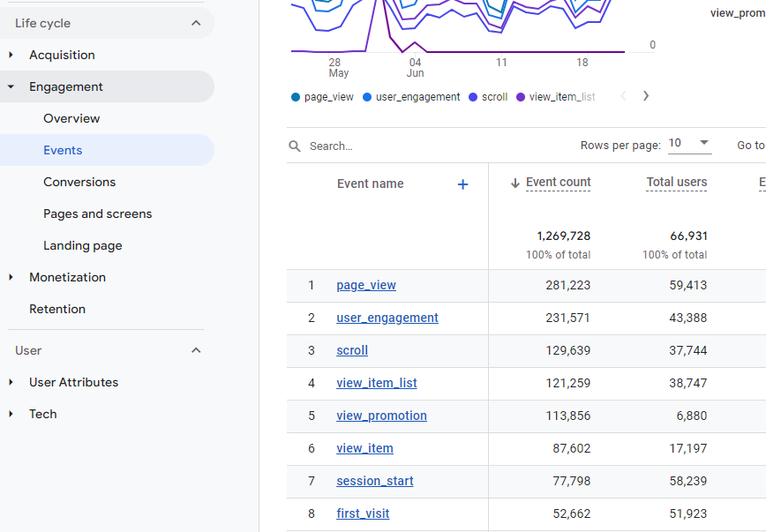Click the Monetization label
This screenshot has width=766, height=532.
(67, 277)
